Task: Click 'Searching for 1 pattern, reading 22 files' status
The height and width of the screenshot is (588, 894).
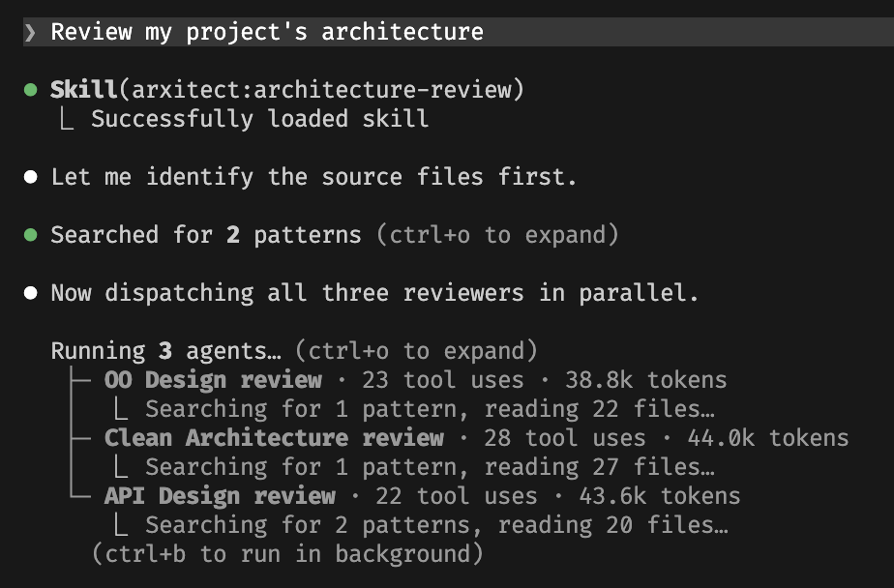Action: [430, 409]
